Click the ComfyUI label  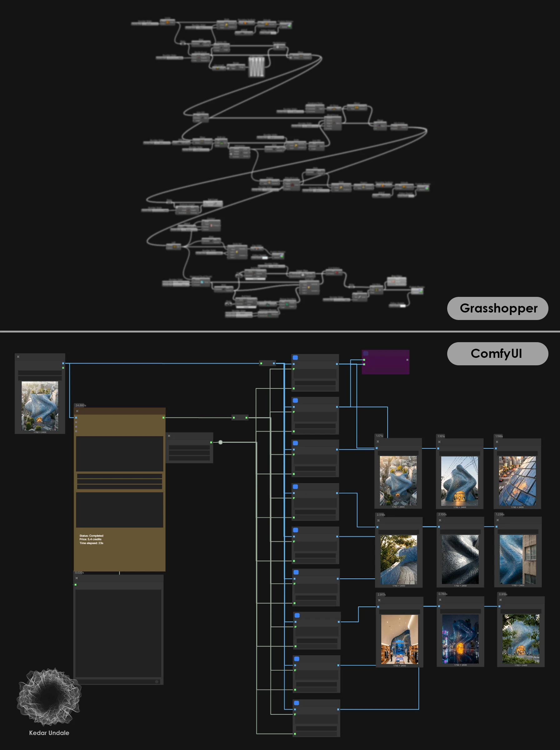point(497,353)
